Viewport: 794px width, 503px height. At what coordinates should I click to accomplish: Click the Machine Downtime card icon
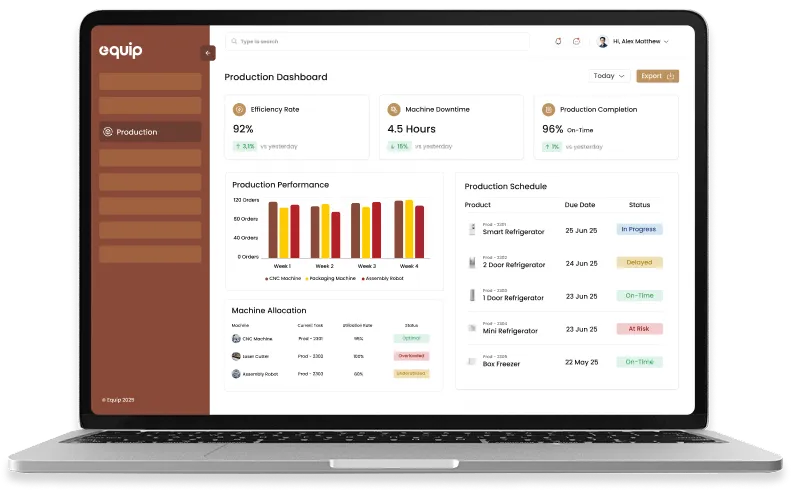(394, 109)
